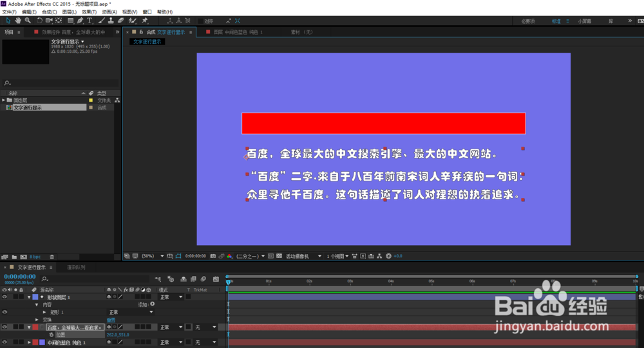Click the new folder icon in project panel
This screenshot has width=644, height=348.
tap(14, 257)
